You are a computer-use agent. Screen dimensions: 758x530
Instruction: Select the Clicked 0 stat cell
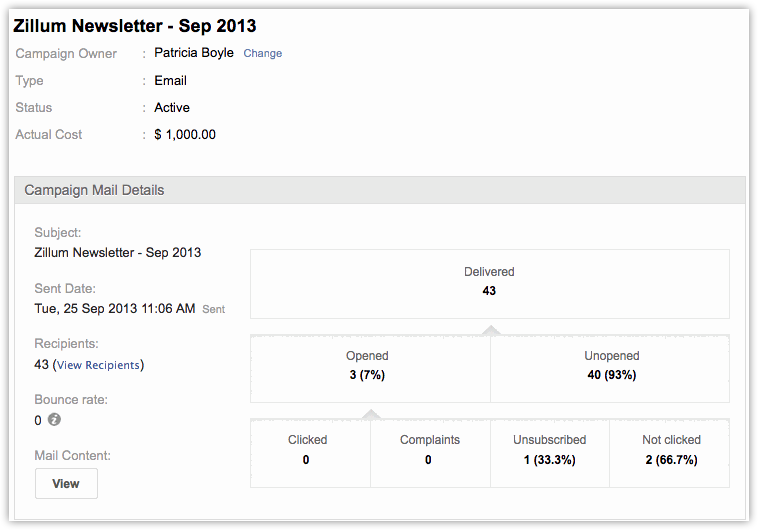(x=307, y=450)
